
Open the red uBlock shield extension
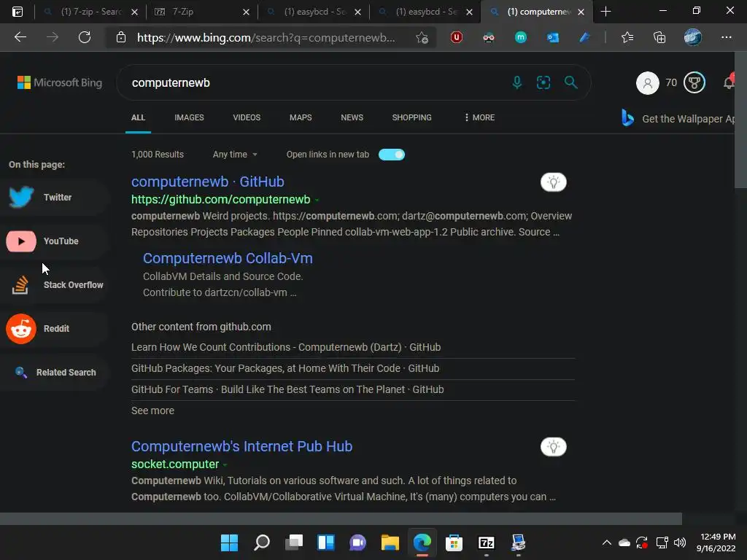[457, 37]
